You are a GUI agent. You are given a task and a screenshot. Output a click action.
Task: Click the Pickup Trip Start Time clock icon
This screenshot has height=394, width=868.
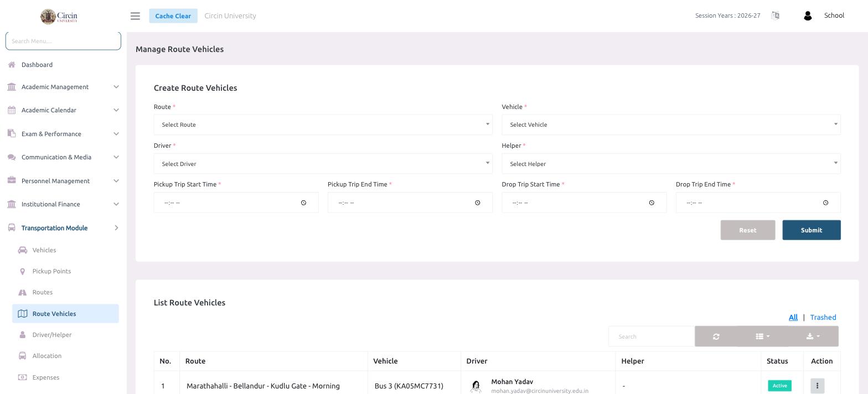click(x=303, y=203)
